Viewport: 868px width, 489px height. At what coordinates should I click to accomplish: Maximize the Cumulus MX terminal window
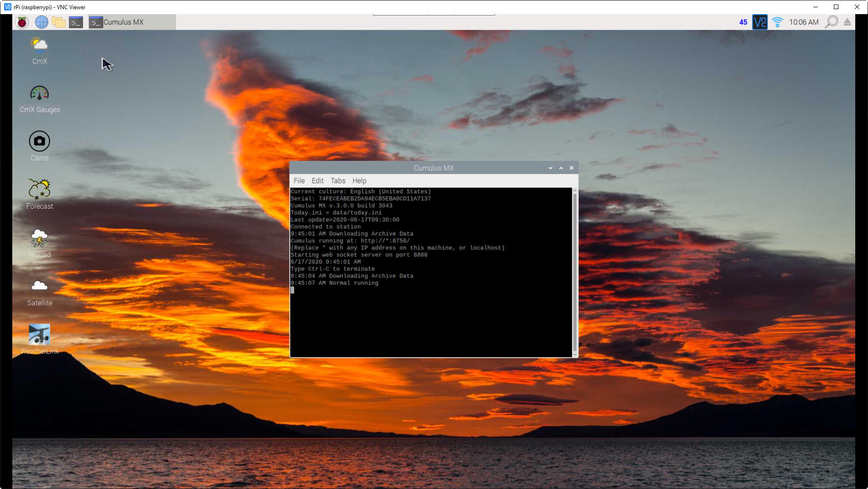click(x=561, y=168)
